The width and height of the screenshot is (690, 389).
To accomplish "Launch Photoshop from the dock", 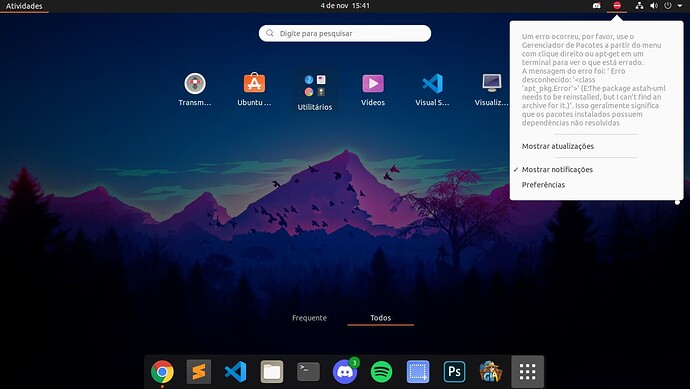I will pyautogui.click(x=455, y=372).
